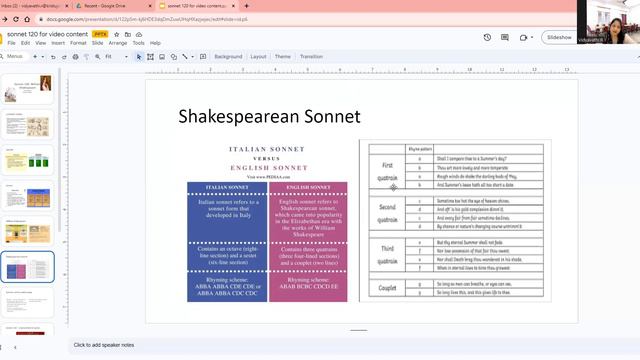Open the Insert menu

[58, 43]
